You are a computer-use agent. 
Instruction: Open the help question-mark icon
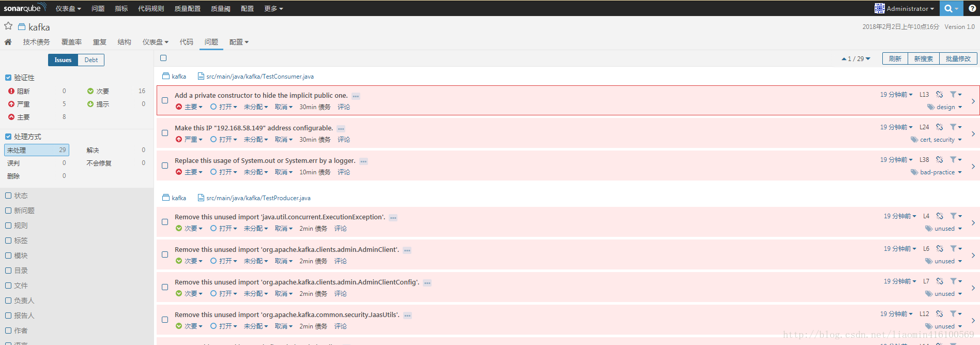(972, 8)
